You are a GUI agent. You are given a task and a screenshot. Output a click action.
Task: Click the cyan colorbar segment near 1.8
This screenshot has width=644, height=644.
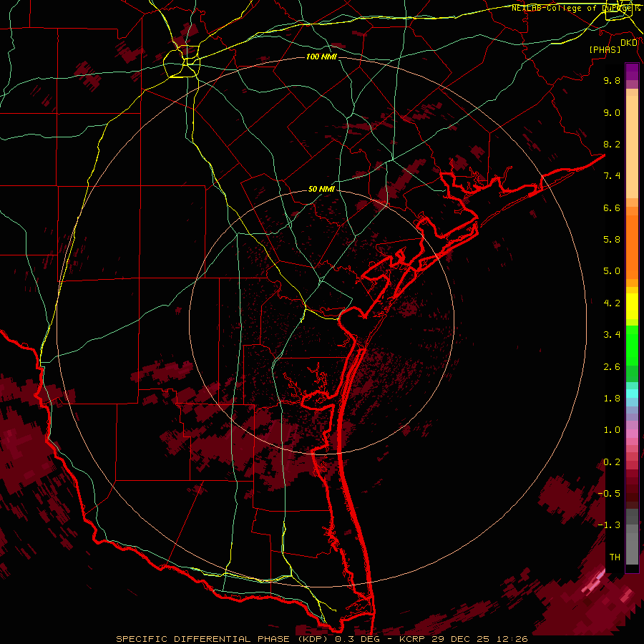tap(632, 394)
